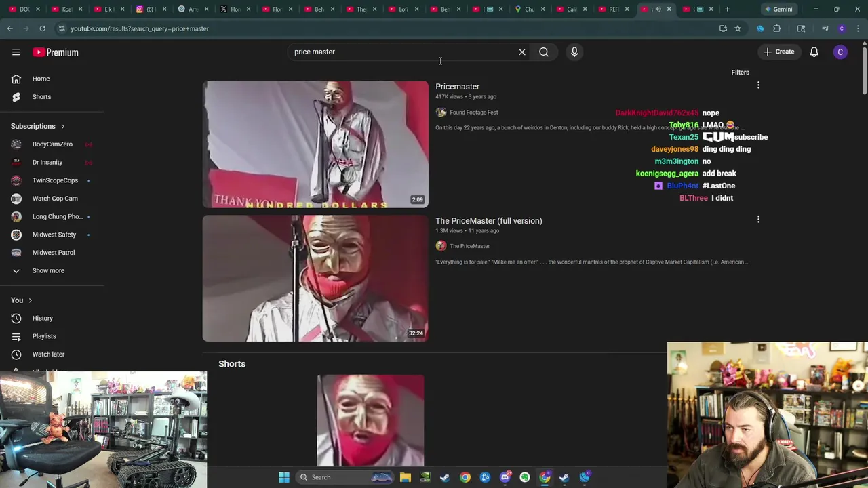Image resolution: width=868 pixels, height=488 pixels.
Task: Open The PriceMaster (full version) title
Action: [488, 221]
